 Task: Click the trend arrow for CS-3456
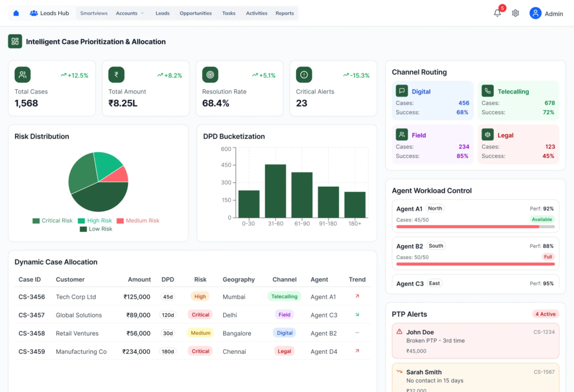[357, 296]
